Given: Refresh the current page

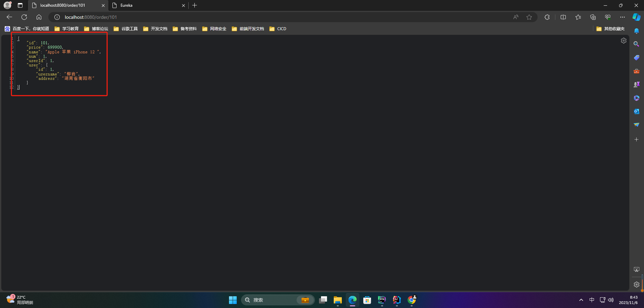Looking at the screenshot, I should (24, 17).
